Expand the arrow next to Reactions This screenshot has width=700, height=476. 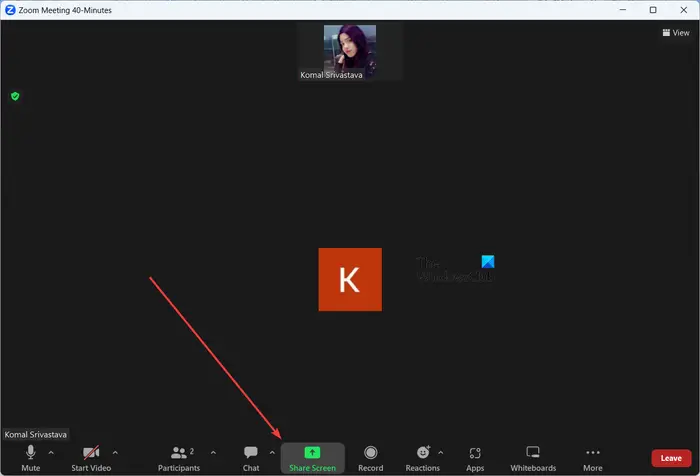click(441, 453)
